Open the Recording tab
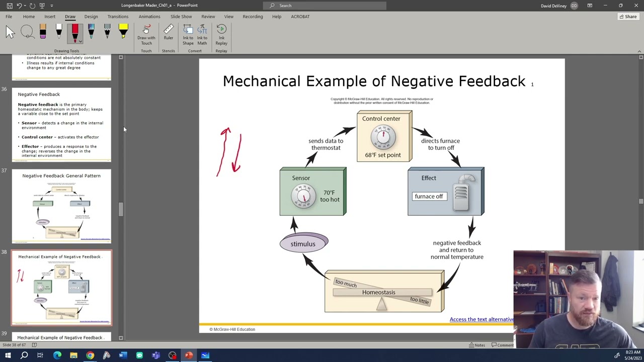Screen dimensions: 644x362 click(253, 17)
